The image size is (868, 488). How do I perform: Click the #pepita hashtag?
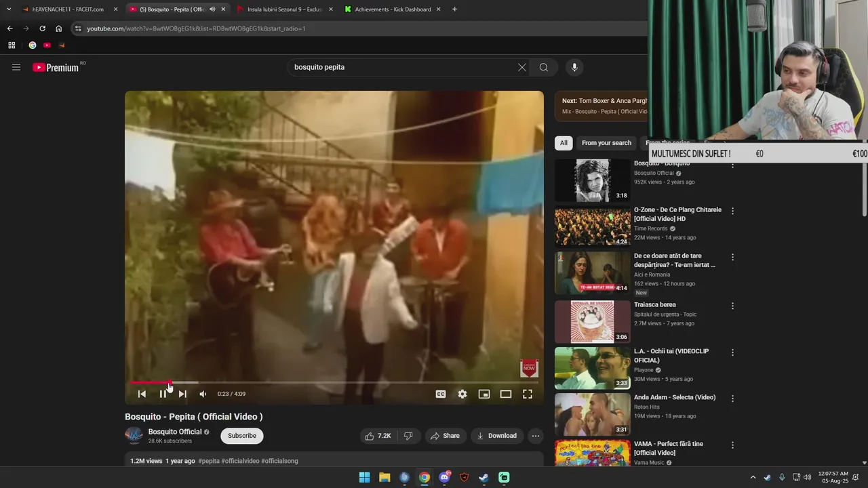coord(209,461)
